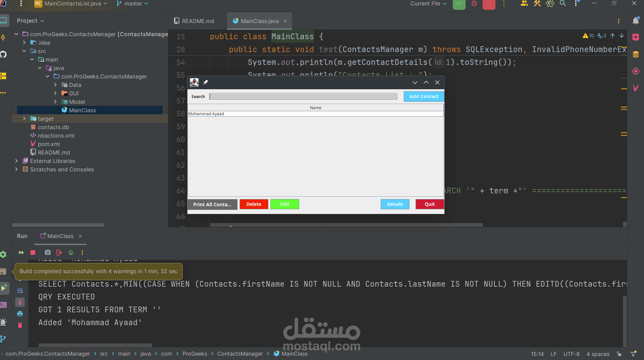This screenshot has height=360, width=644.
Task: Click the atom plugin icon in top toolbar
Action: (550, 3)
